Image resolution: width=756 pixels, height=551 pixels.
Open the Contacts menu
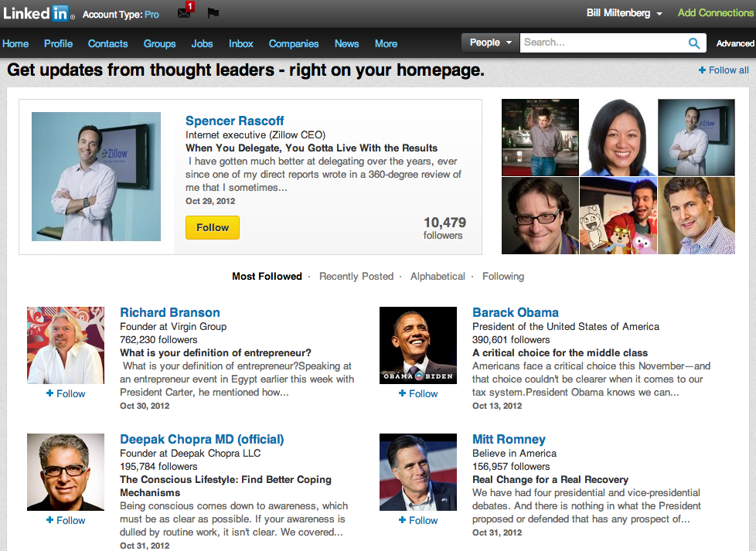pos(107,44)
